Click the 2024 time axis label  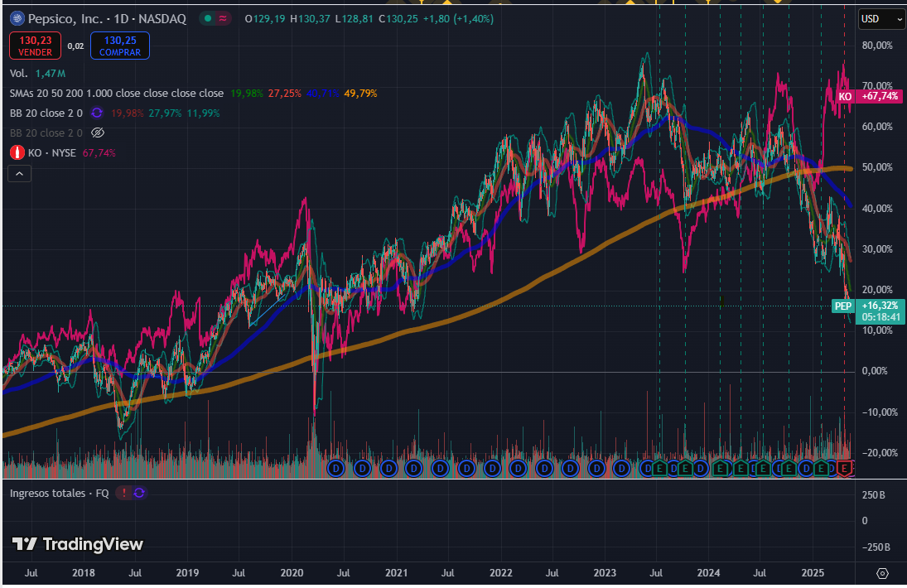(708, 573)
